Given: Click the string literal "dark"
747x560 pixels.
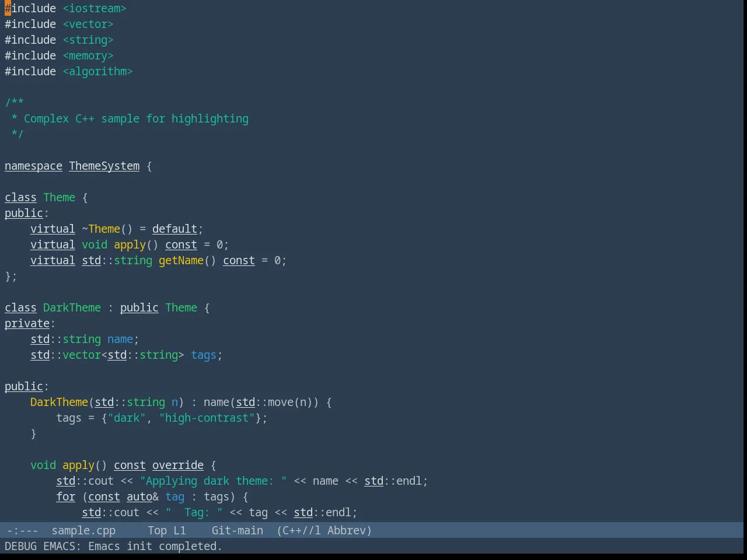Looking at the screenshot, I should tap(127, 418).
